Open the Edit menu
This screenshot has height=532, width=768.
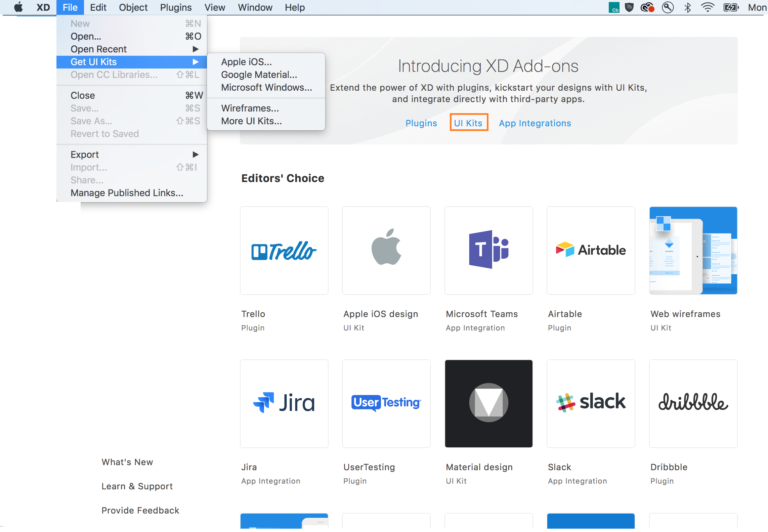[x=98, y=7]
